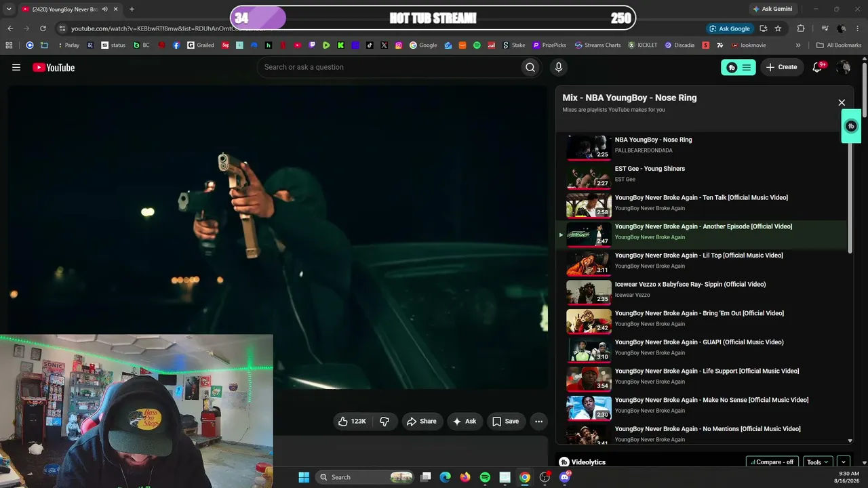Image resolution: width=868 pixels, height=488 pixels.
Task: Open the Videolytics extension button beside Create
Action: (738, 67)
